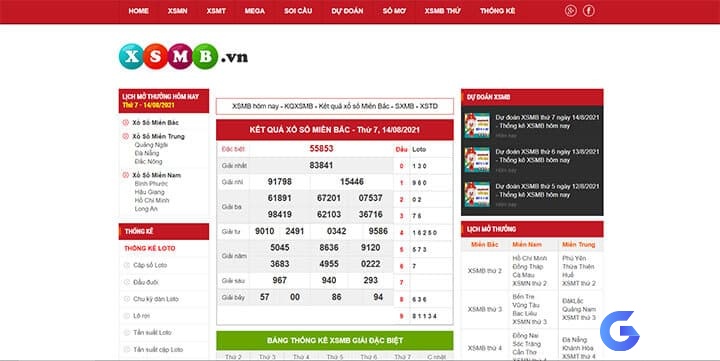Open Dự đoán XSMB thứ 5 ngày 12/8/2021 article
Viewport: 720px width, 361px height.
pyautogui.click(x=547, y=191)
